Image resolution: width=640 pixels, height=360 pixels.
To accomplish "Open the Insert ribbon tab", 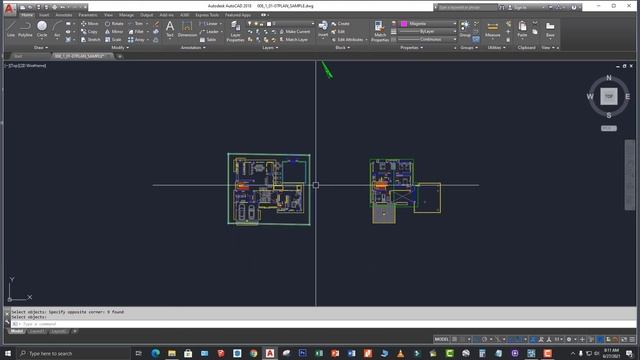I will coord(44,15).
